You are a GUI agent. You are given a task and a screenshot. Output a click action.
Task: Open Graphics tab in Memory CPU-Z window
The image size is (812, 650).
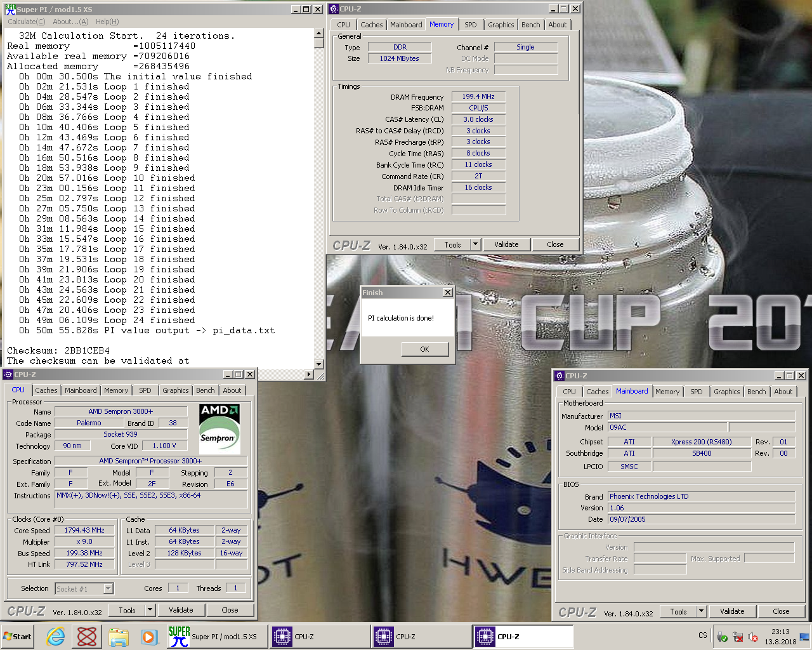pos(501,25)
